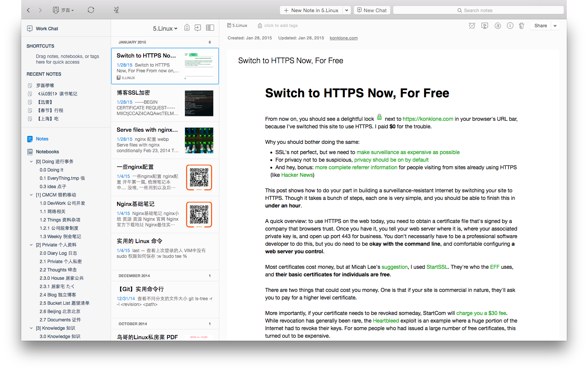Image resolution: width=588 pixels, height=371 pixels.
Task: Click the sync refresh icon
Action: tap(91, 10)
